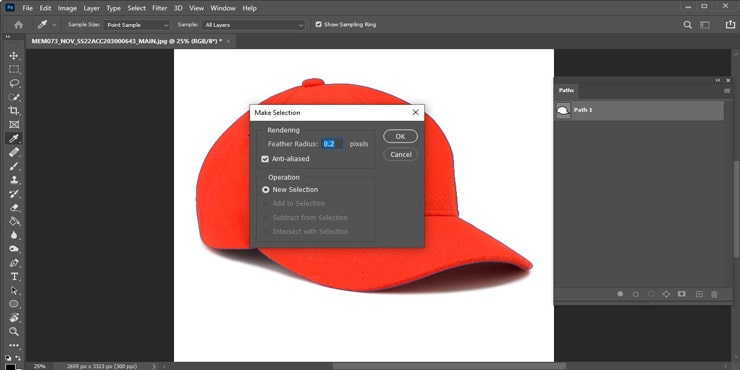
Task: Click the Delete current path trash icon
Action: [714, 294]
